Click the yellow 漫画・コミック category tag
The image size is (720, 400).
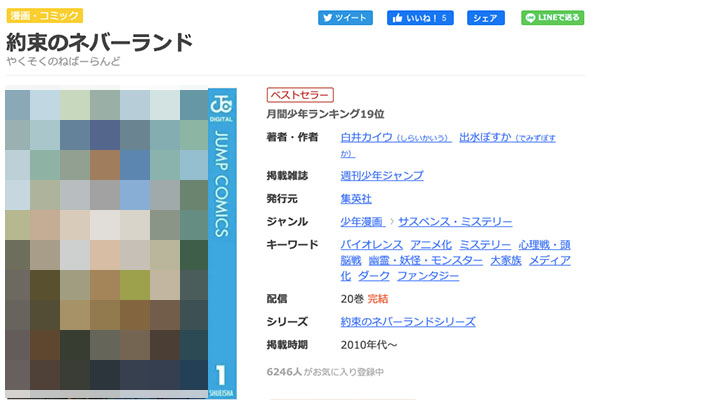pos(44,16)
